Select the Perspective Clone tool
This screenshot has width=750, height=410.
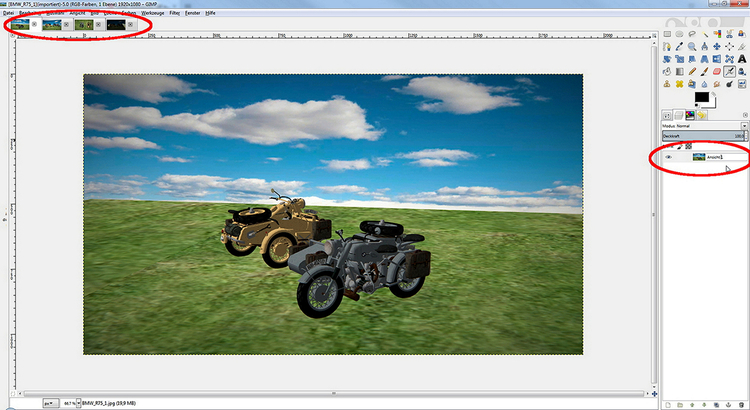692,84
